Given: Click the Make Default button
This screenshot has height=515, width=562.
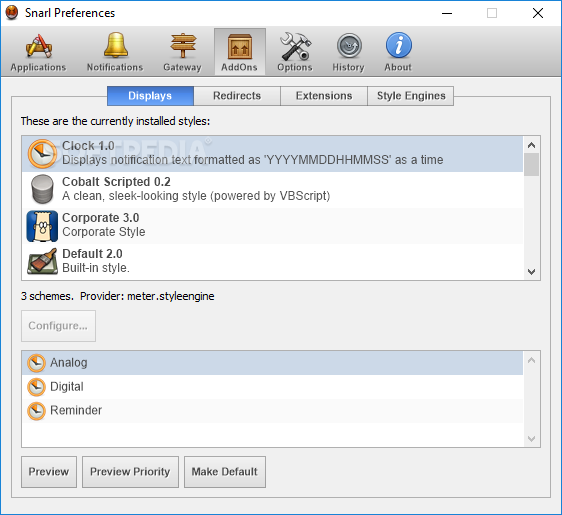Looking at the screenshot, I should 225,472.
